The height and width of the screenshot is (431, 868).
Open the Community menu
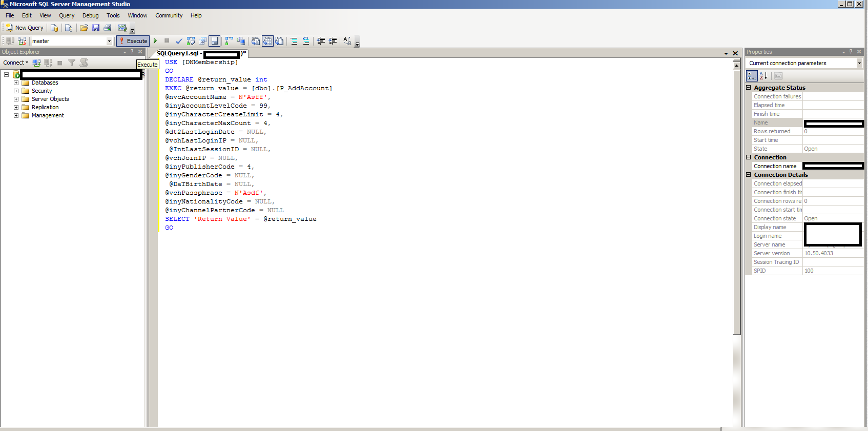169,15
